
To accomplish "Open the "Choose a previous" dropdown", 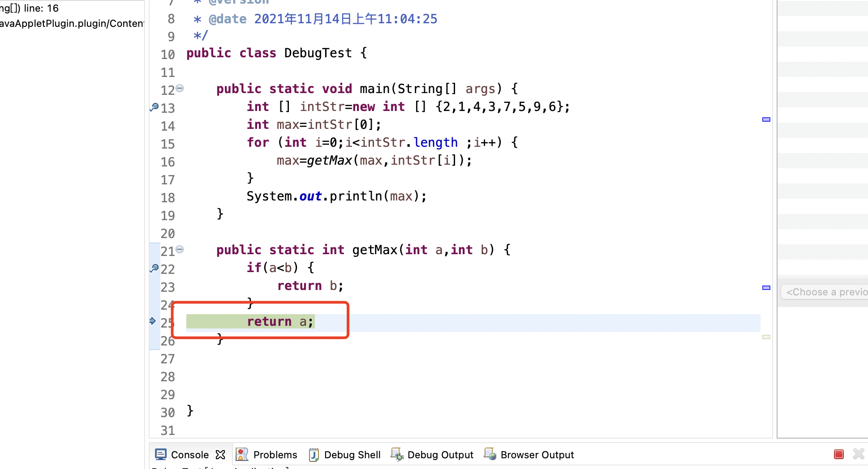I will [826, 292].
